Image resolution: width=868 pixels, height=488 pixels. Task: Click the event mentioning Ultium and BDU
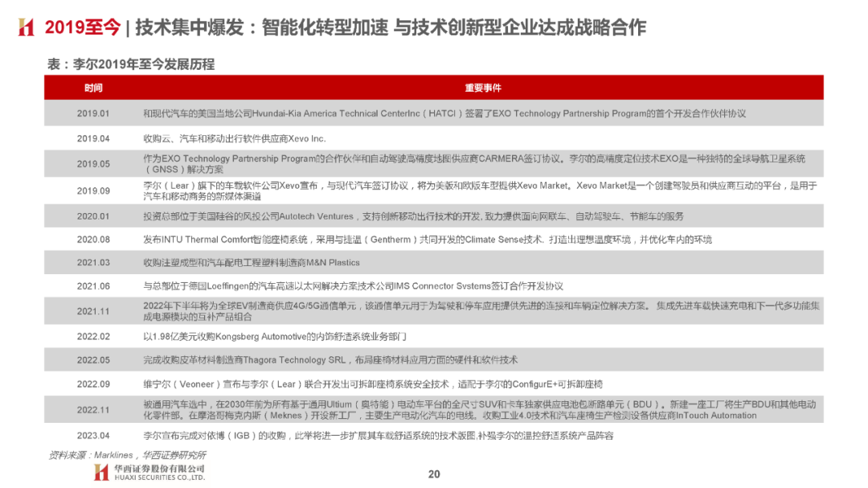[479, 410]
